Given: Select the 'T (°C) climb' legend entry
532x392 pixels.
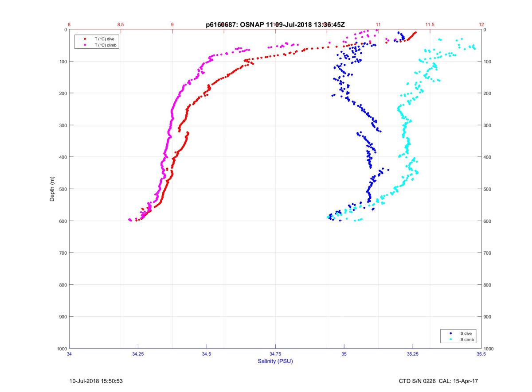Looking at the screenshot, I should point(105,45).
